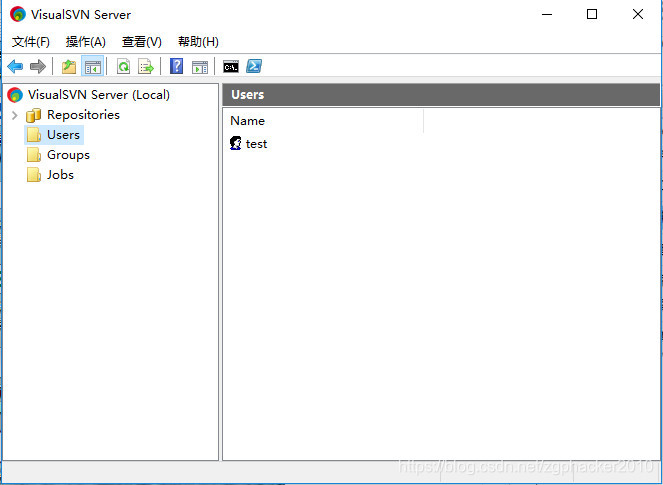Click the Up one level folder icon

69,66
